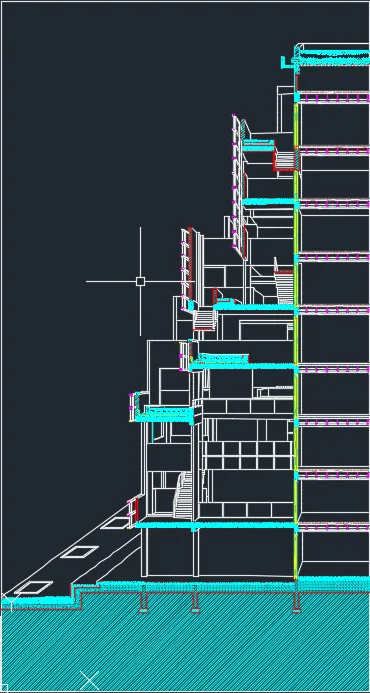The width and height of the screenshot is (370, 693).
Task: Select the middle skylight parallelogram on the ramp
Action: coord(79,552)
